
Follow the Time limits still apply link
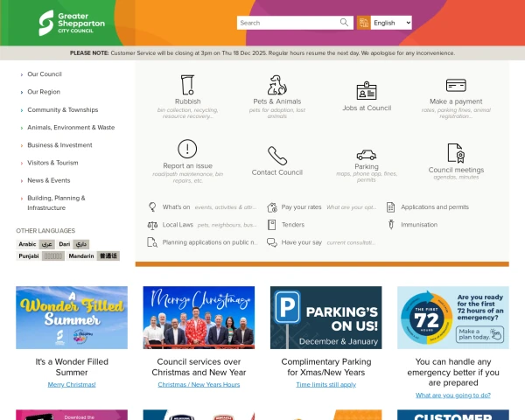(326, 384)
